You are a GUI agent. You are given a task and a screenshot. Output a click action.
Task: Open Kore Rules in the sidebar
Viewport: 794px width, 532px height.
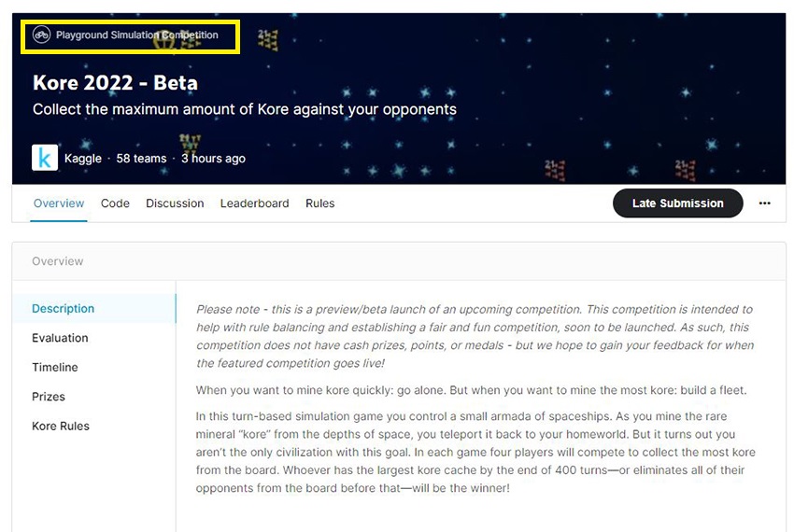point(61,427)
